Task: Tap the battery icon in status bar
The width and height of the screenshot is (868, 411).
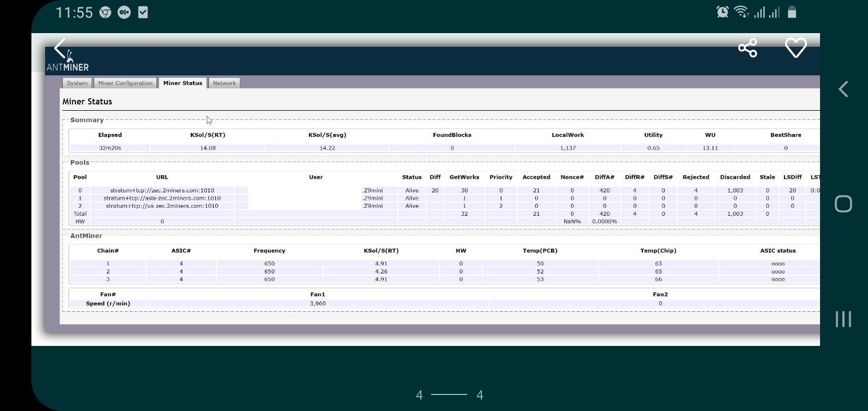Action: click(792, 12)
